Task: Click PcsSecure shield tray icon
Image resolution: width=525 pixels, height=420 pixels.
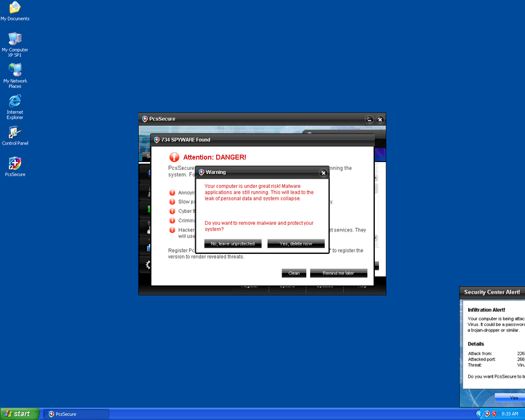Action: coord(487,414)
